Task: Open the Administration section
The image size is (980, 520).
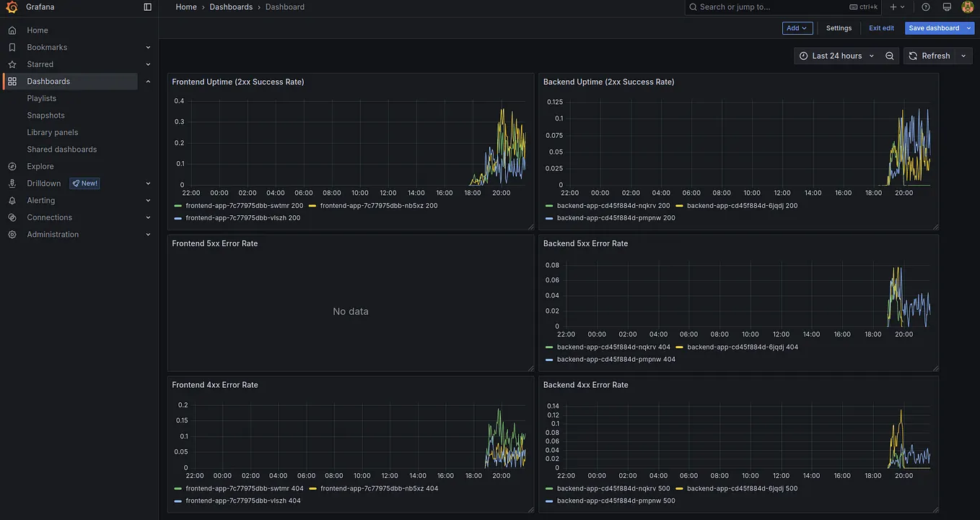Action: coord(53,234)
